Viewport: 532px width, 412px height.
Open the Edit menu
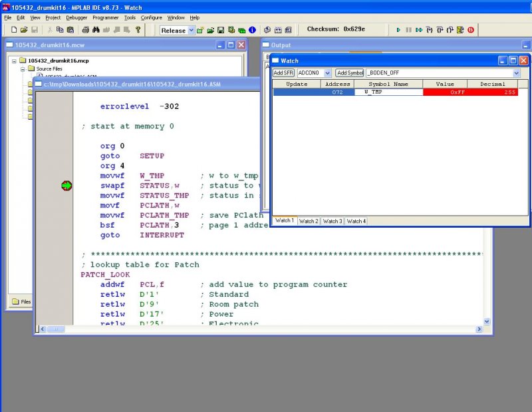(21, 18)
